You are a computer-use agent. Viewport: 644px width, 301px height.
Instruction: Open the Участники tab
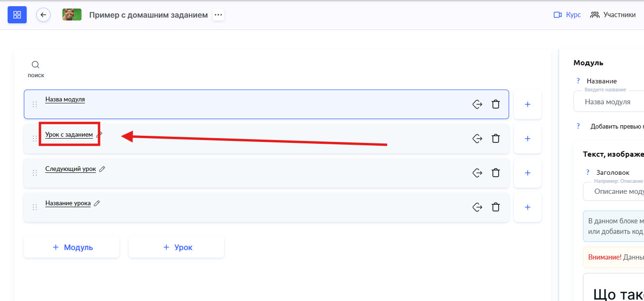(613, 15)
